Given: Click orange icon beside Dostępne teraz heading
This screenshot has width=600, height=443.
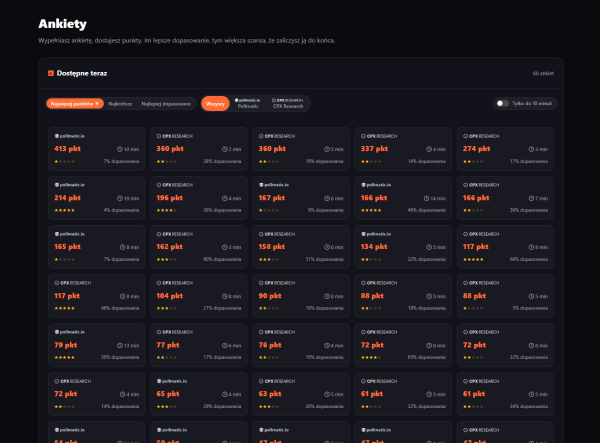Looking at the screenshot, I should click(51, 73).
